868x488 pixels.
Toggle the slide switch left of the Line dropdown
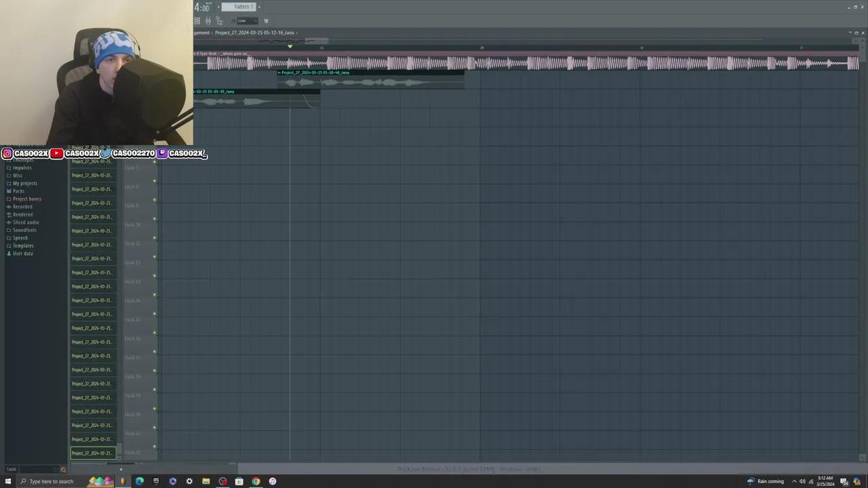(x=233, y=20)
